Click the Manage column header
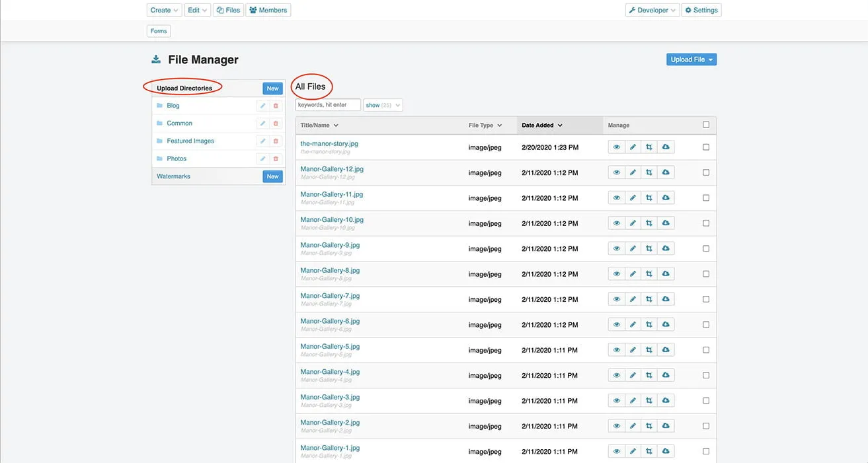 pos(619,125)
